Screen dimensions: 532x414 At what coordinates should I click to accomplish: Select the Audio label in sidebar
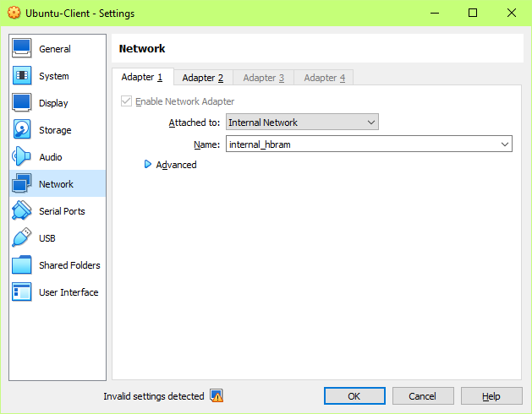(51, 157)
